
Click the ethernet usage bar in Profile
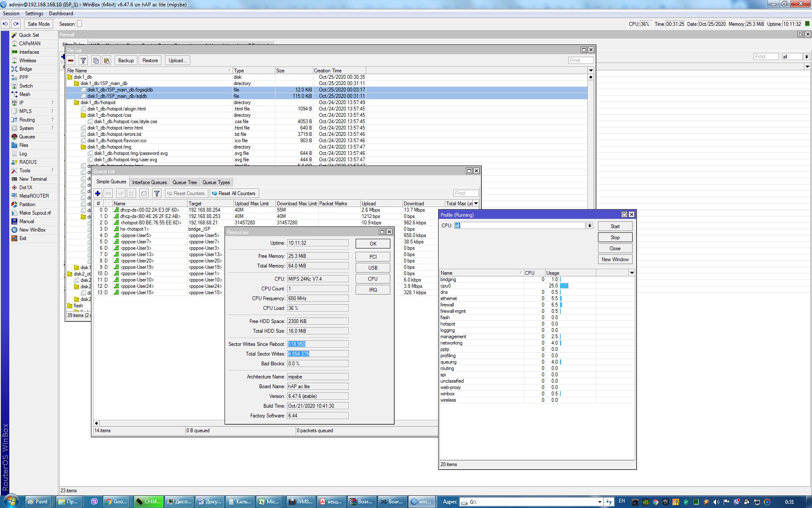(x=561, y=298)
